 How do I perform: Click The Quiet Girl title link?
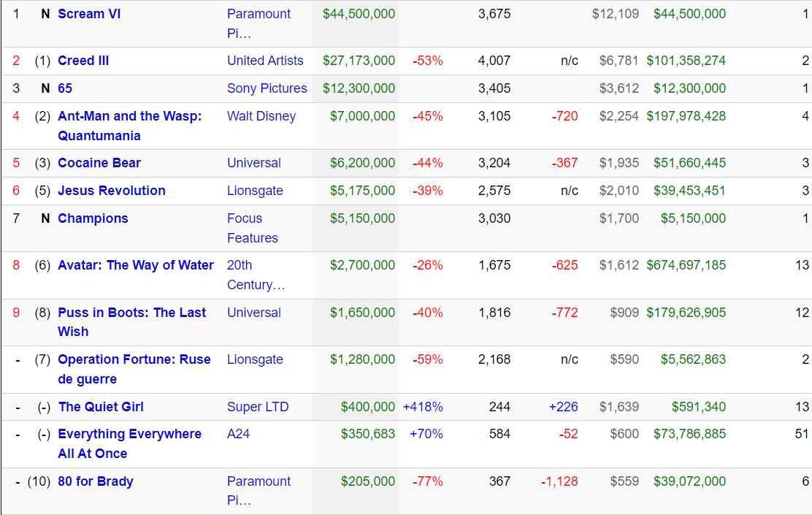(x=101, y=407)
